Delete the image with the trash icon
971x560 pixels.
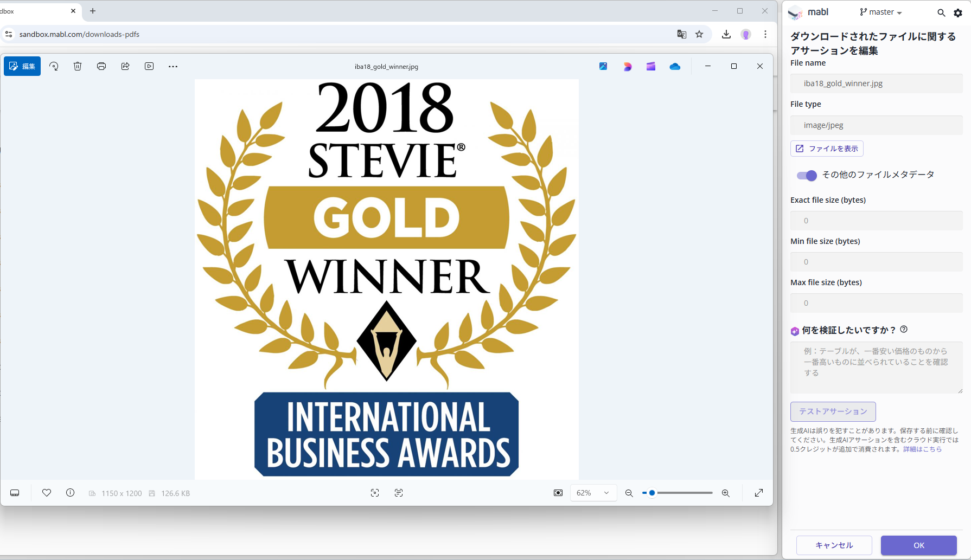78,66
